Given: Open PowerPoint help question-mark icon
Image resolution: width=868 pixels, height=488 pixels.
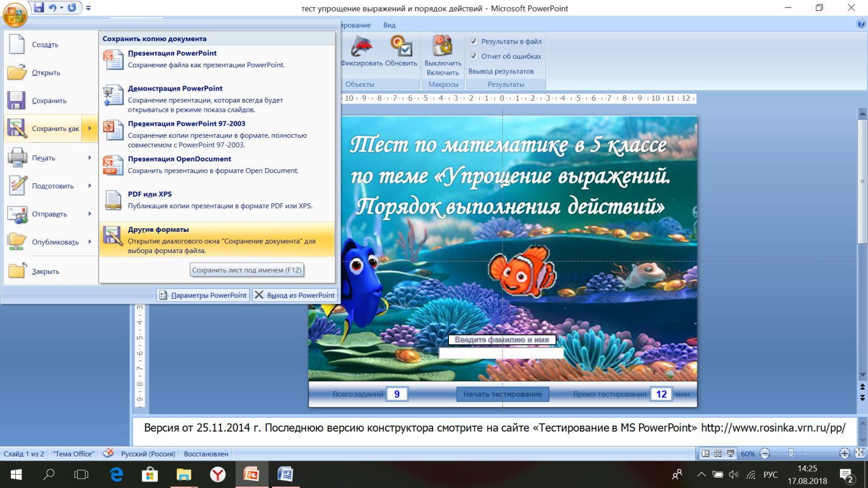Looking at the screenshot, I should [x=861, y=24].
